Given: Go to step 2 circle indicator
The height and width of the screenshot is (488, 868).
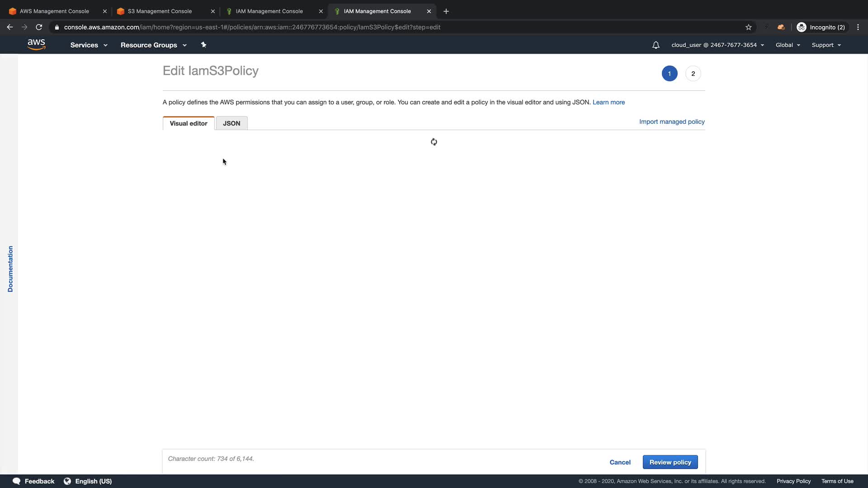Looking at the screenshot, I should tap(693, 74).
